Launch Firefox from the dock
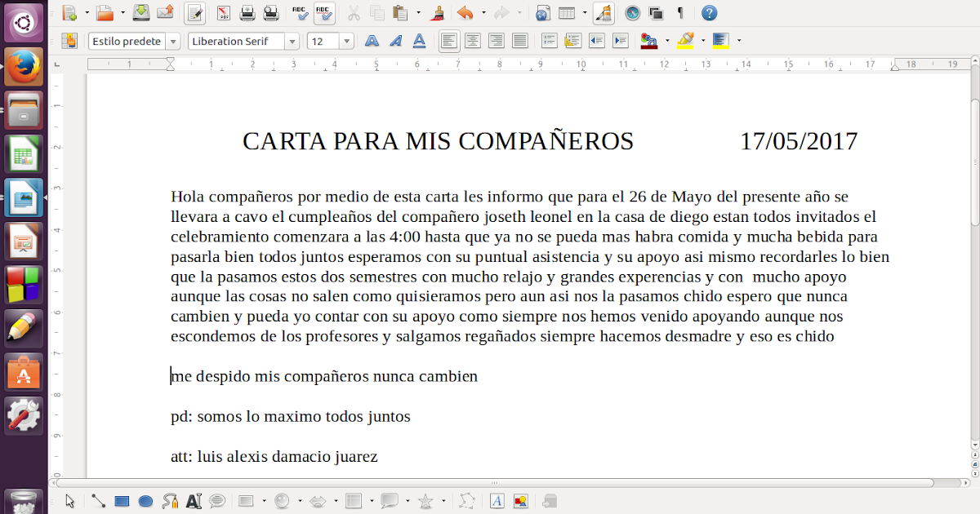The width and height of the screenshot is (980, 514). (x=24, y=67)
